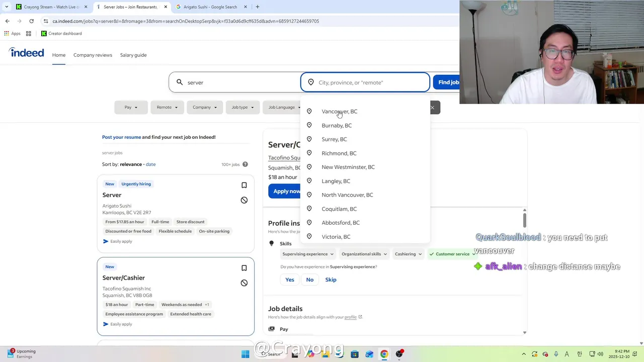Open the profile link under Job details
This screenshot has width=644, height=362.
(351, 317)
